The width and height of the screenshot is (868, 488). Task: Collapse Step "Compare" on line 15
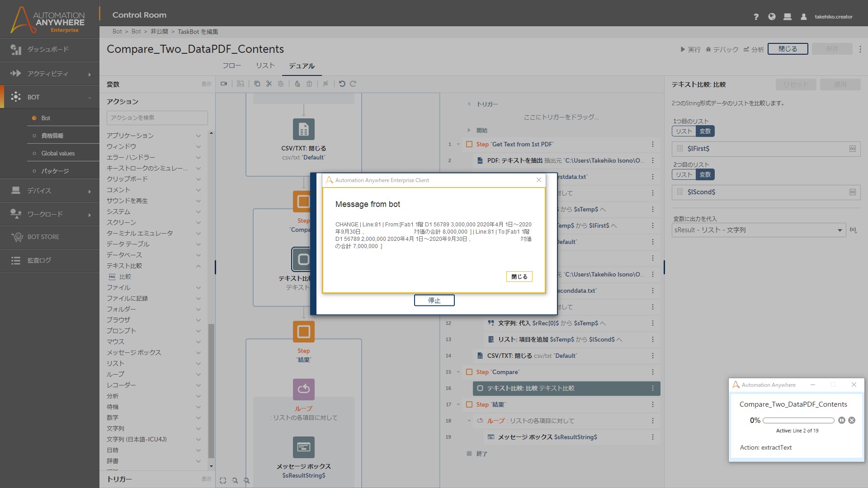458,372
